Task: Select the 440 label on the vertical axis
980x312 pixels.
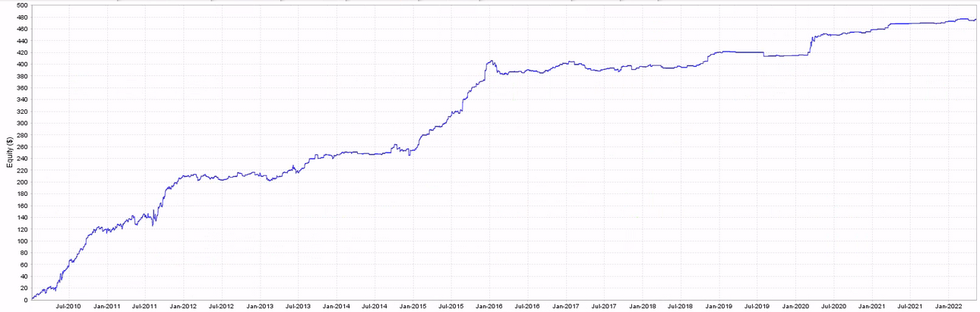Action: pos(22,41)
